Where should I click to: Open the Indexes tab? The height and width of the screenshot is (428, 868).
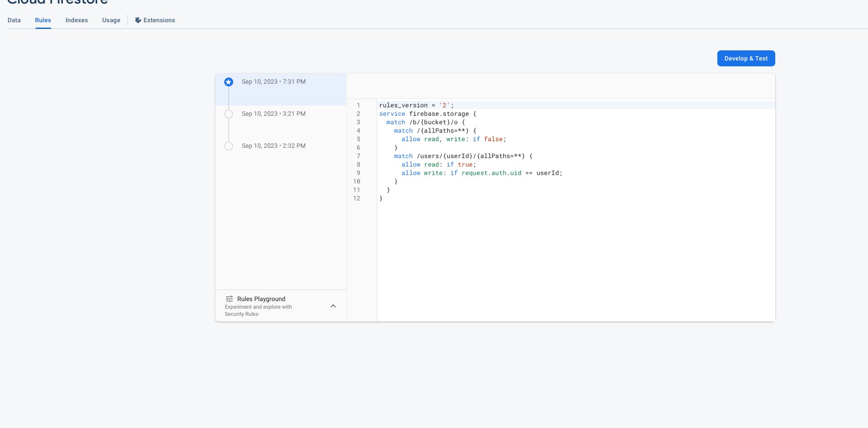[x=77, y=20]
